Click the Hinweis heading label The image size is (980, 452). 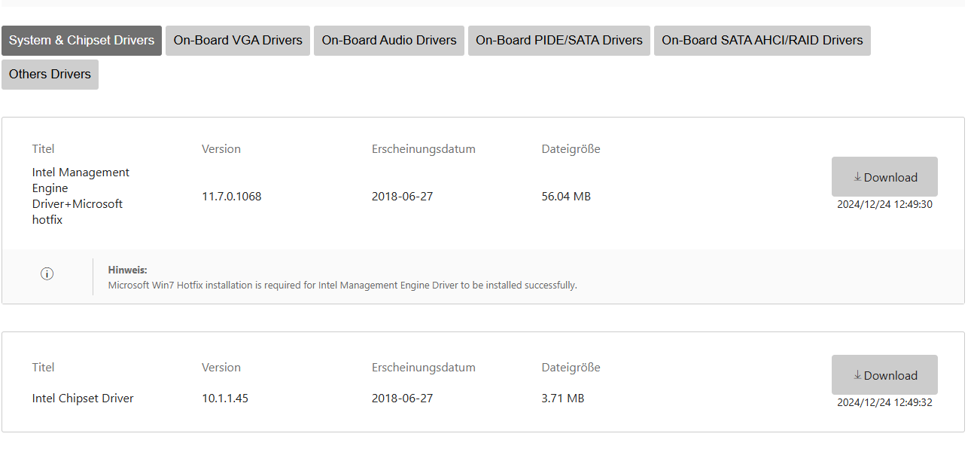[127, 270]
